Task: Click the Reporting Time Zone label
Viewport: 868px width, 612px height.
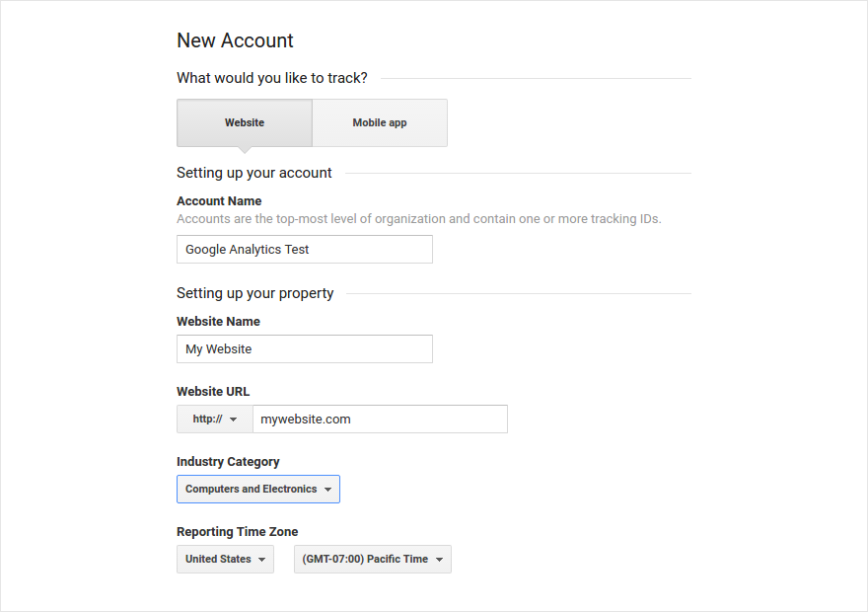Action: (x=238, y=532)
